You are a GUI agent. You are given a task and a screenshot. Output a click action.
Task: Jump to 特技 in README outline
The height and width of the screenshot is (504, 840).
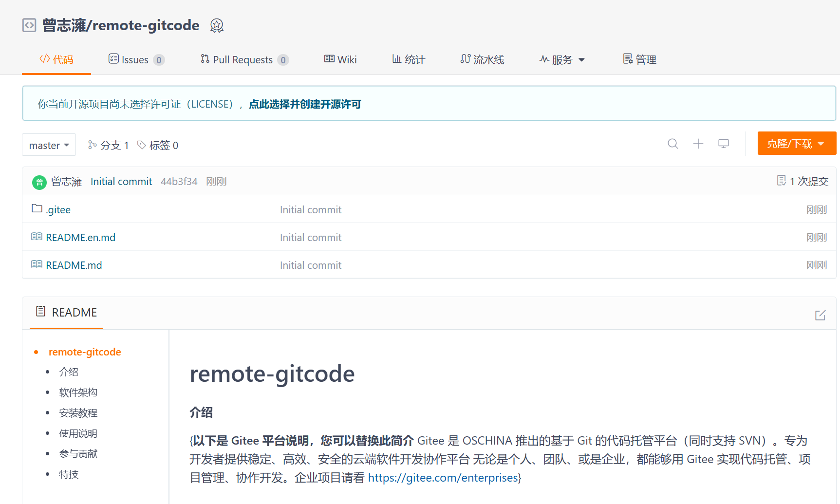[69, 474]
